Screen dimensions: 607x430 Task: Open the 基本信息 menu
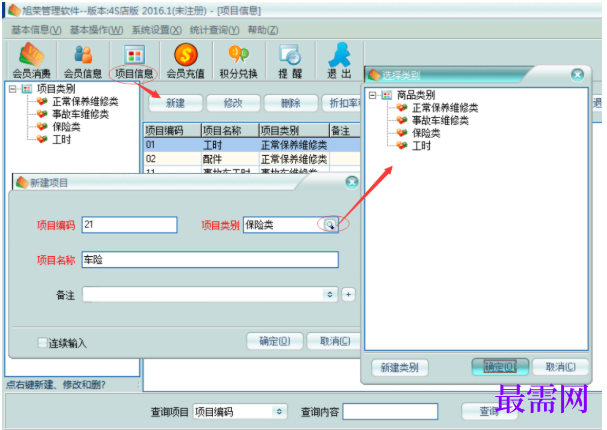(x=36, y=30)
